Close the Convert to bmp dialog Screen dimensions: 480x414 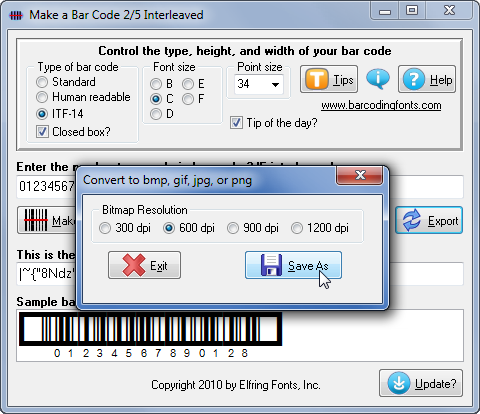[360, 175]
